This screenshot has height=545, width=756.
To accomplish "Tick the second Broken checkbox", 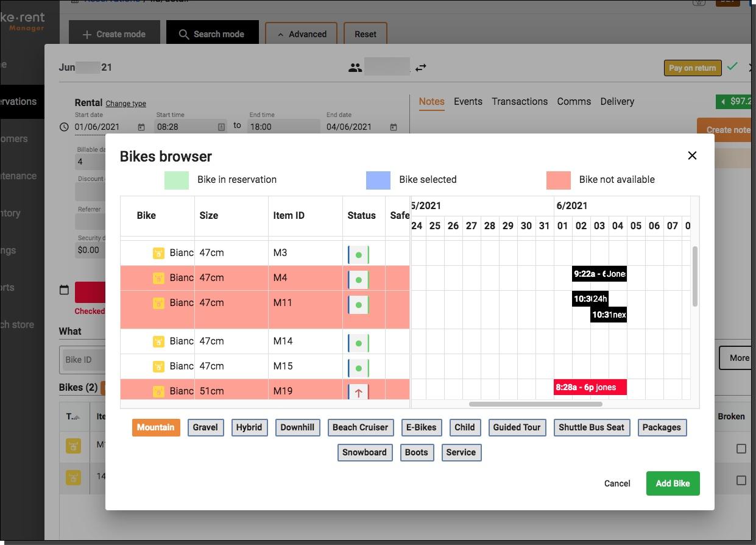I will (741, 480).
